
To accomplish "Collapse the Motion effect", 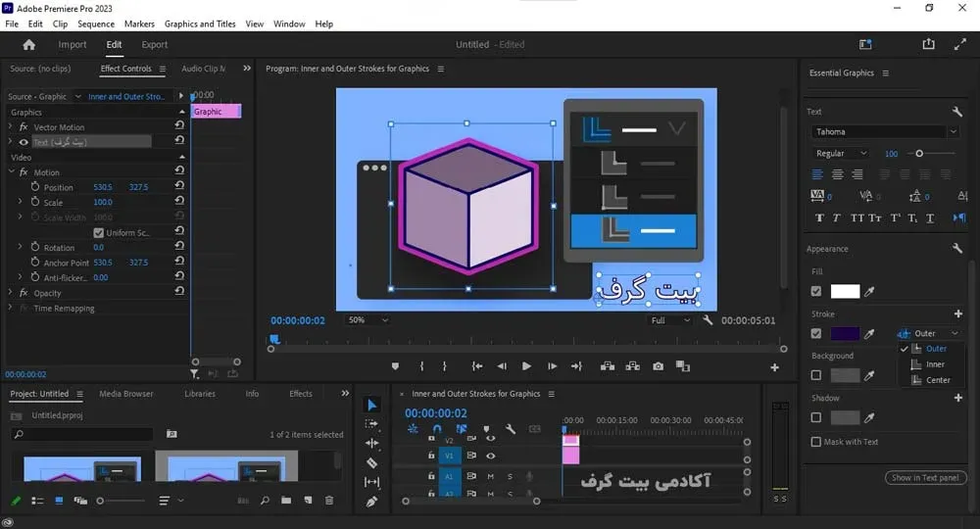I will pos(11,171).
